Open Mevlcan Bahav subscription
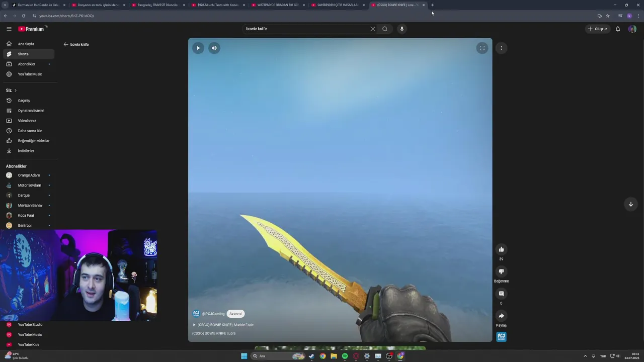This screenshot has height=362, width=644. coord(29,205)
